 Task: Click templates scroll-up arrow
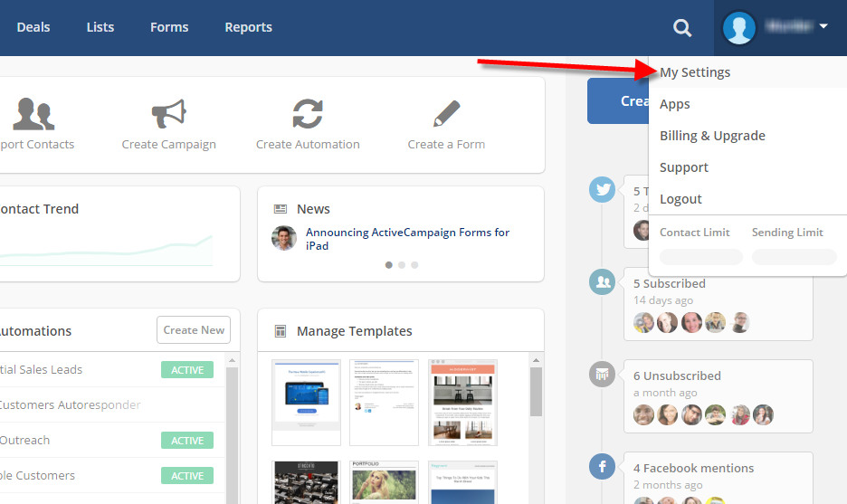(536, 360)
